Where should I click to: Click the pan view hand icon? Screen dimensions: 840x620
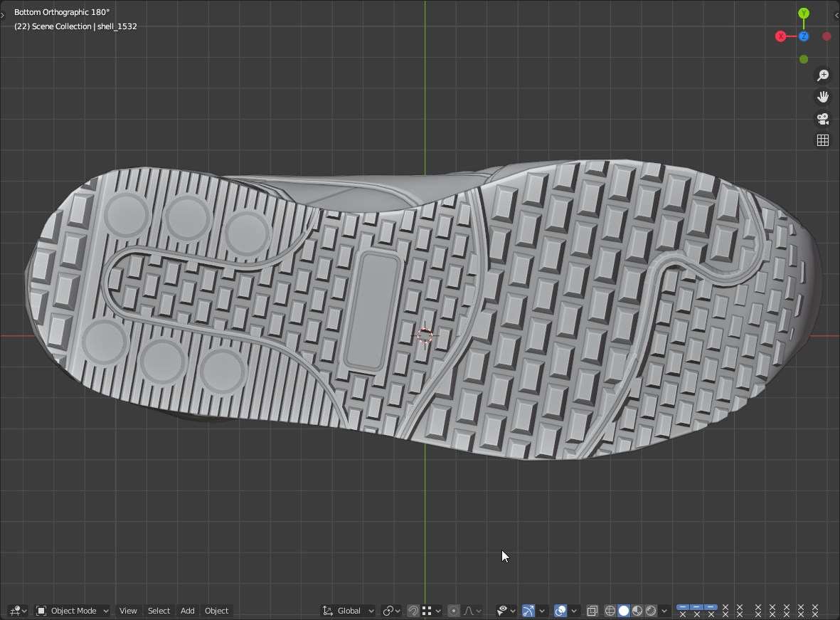[823, 97]
